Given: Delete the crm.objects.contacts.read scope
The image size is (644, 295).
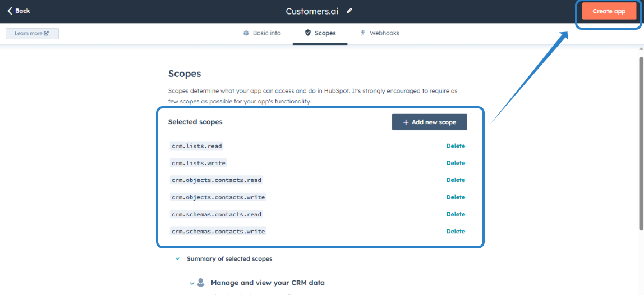Looking at the screenshot, I should [456, 180].
